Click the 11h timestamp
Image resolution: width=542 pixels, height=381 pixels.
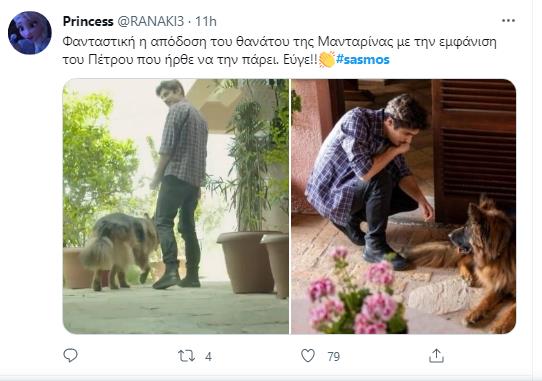206,21
